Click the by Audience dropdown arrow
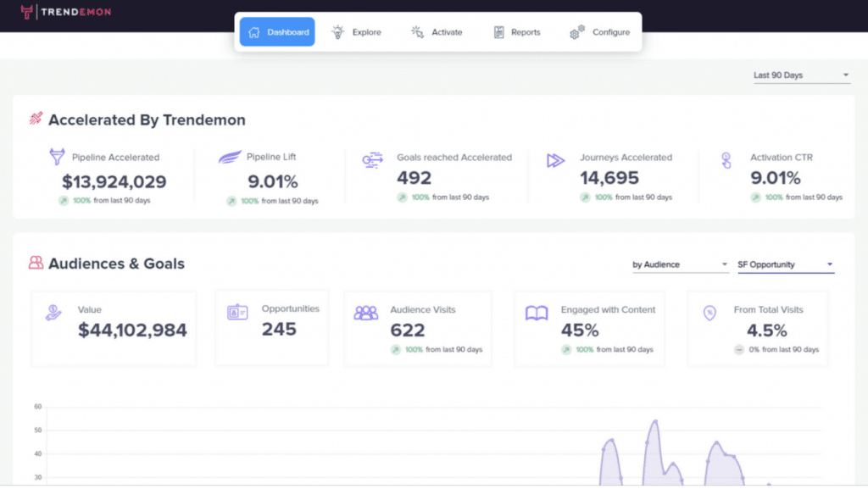The height and width of the screenshot is (489, 868). pos(724,264)
